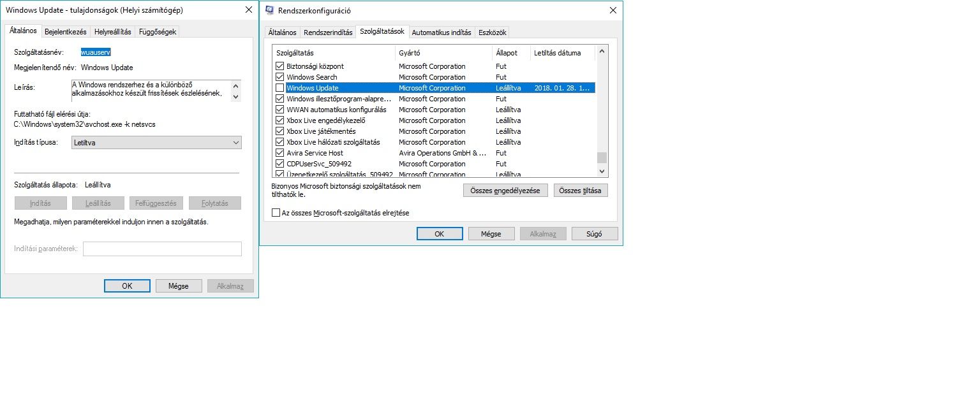
Task: Toggle Biztonsági központ service checkbox
Action: pos(279,66)
